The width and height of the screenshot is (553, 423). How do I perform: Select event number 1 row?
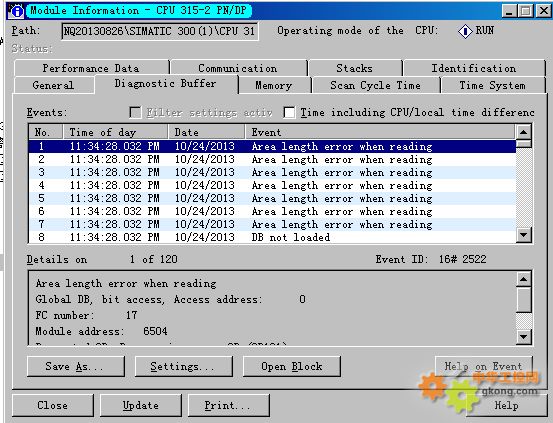(x=272, y=146)
